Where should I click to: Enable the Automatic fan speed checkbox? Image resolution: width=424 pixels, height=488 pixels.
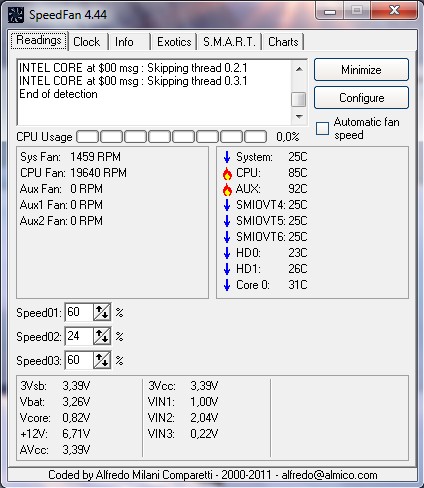322,128
